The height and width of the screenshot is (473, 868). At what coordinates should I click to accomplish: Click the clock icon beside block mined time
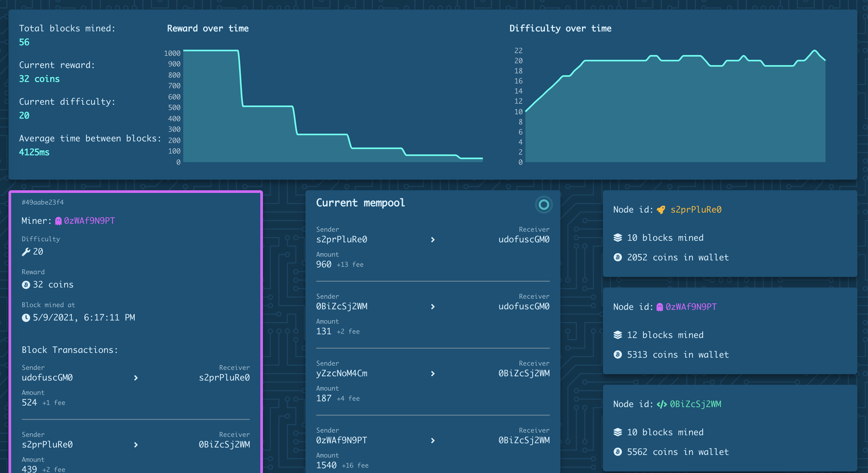(x=26, y=318)
